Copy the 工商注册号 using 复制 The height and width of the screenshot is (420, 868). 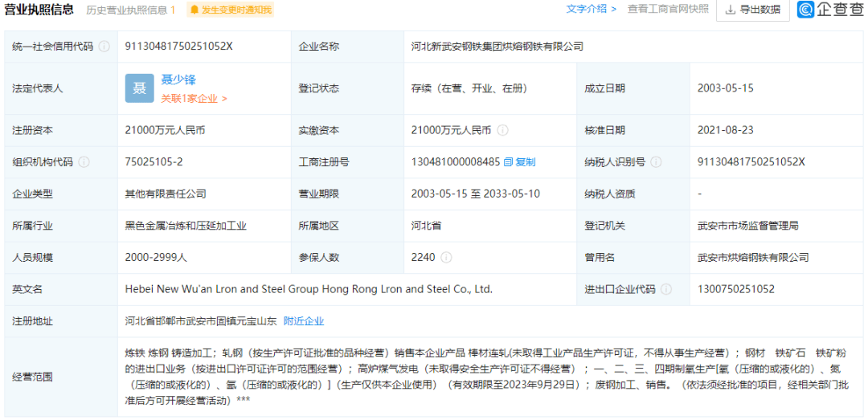(519, 162)
